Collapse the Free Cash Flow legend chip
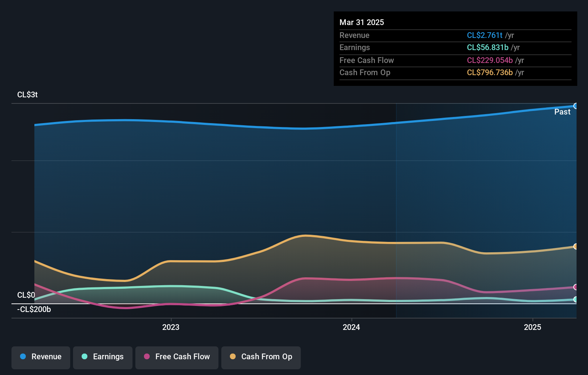 coord(177,357)
